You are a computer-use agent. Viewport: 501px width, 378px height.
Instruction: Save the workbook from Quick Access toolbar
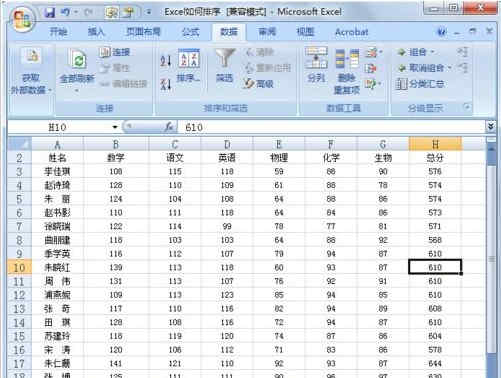click(50, 12)
